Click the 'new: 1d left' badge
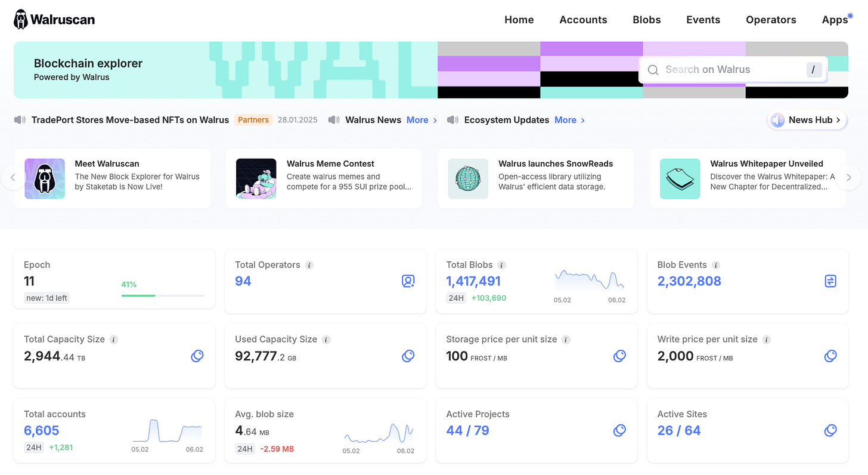The height and width of the screenshot is (475, 868). [46, 298]
